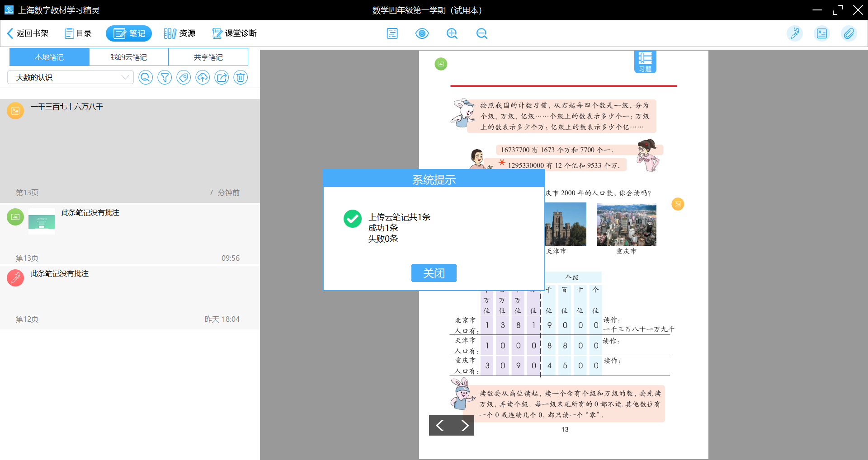
Task: Click the search notes icon
Action: (x=145, y=78)
